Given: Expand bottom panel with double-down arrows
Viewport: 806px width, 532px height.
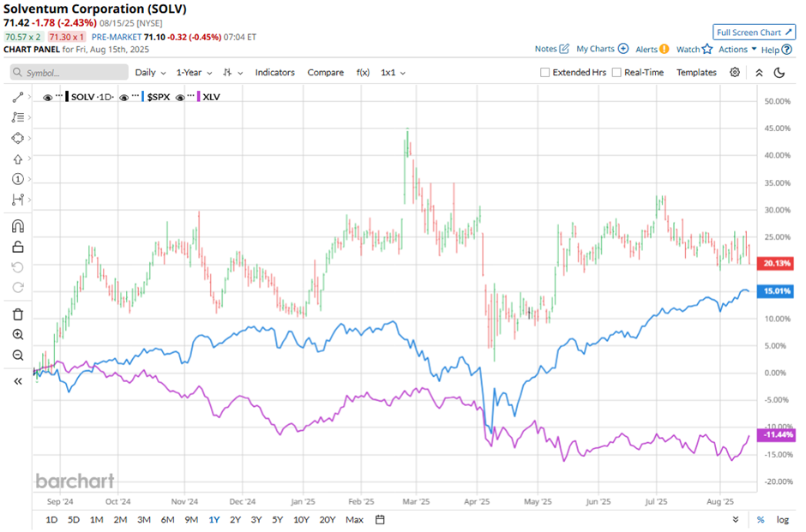Looking at the screenshot, I should coord(736,520).
